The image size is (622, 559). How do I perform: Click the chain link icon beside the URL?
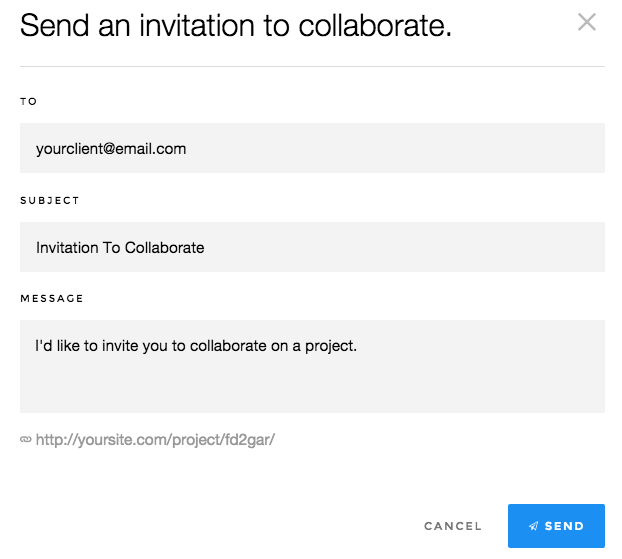tap(26, 439)
